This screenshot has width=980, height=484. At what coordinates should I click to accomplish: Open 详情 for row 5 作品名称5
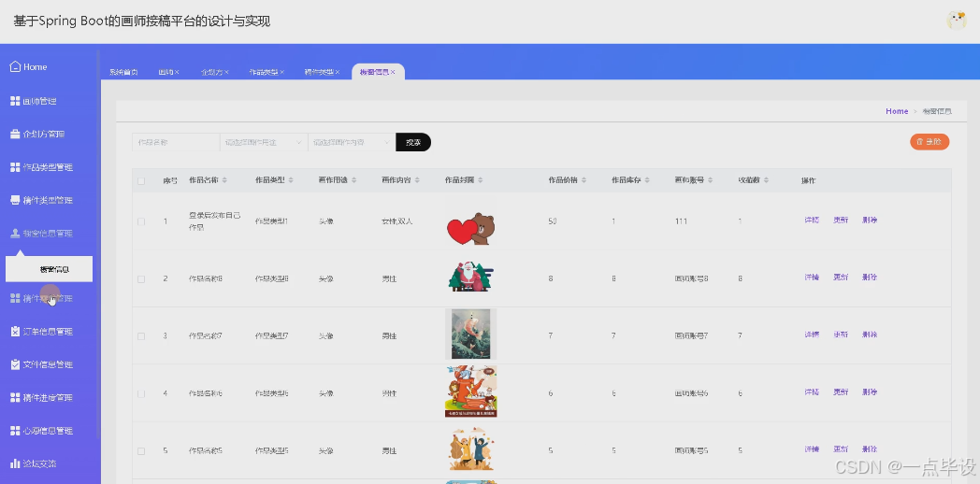pyautogui.click(x=812, y=449)
